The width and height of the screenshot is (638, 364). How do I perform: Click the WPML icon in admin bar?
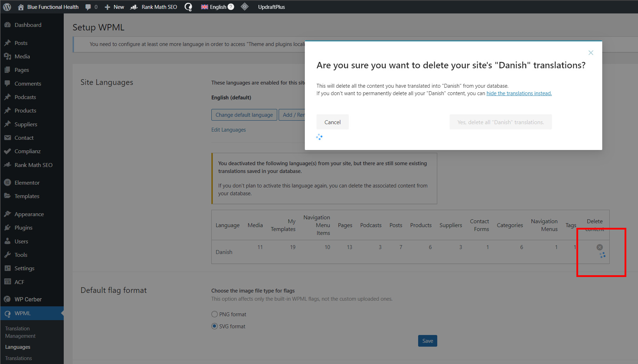(x=188, y=7)
